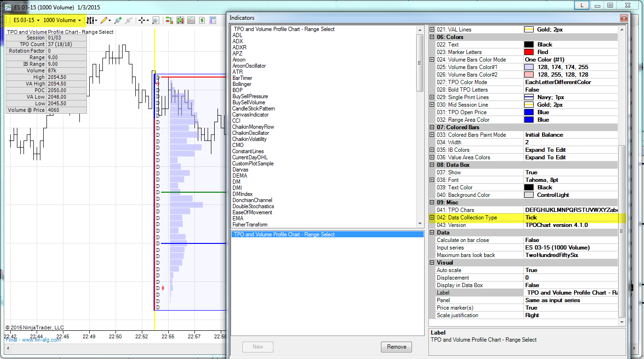Click the Panel Same as input series value
This screenshot has height=359, width=644.
pos(571,300)
